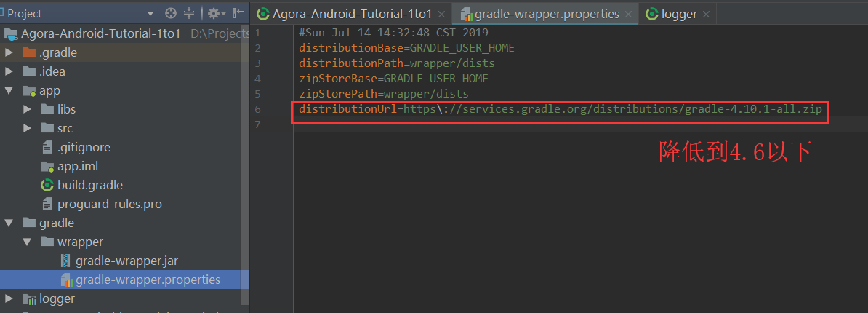Switch to the gradle-wrapper.properties editor tab
This screenshot has width=868, height=313.
[547, 14]
